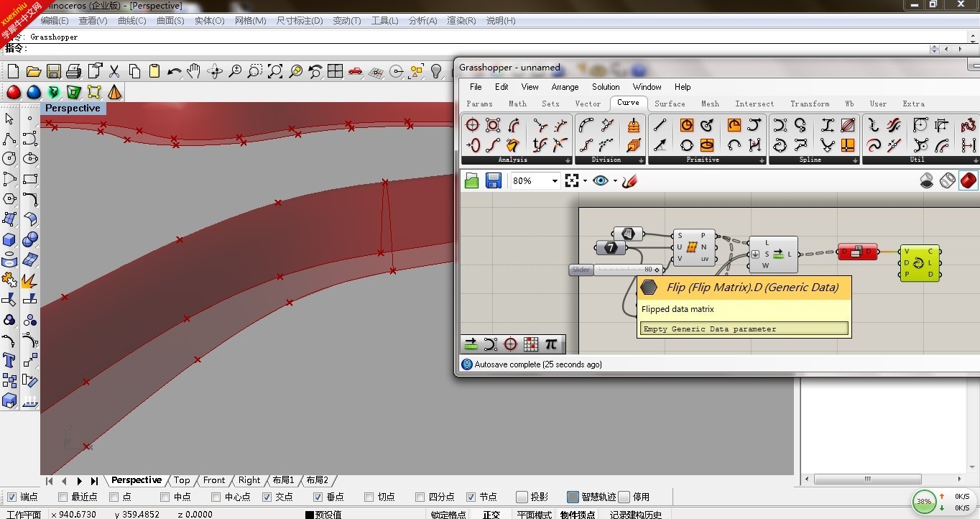This screenshot has height=519, width=980.
Task: Enable the 最近点 osnap checkbox
Action: [63, 497]
